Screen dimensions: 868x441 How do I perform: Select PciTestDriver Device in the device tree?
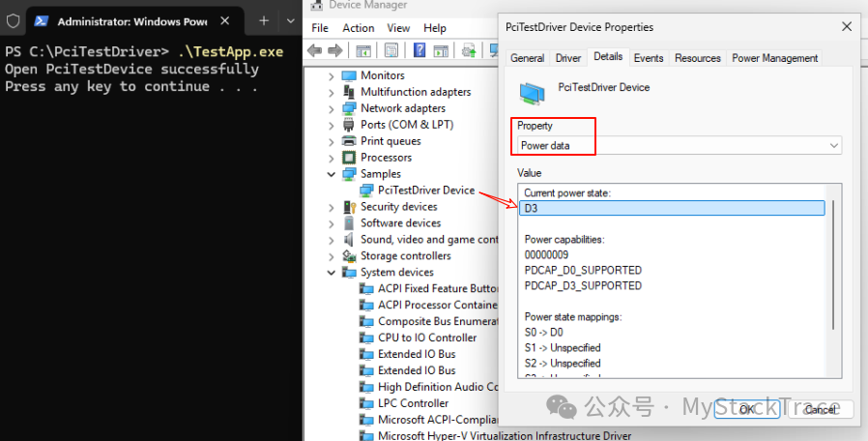click(426, 190)
